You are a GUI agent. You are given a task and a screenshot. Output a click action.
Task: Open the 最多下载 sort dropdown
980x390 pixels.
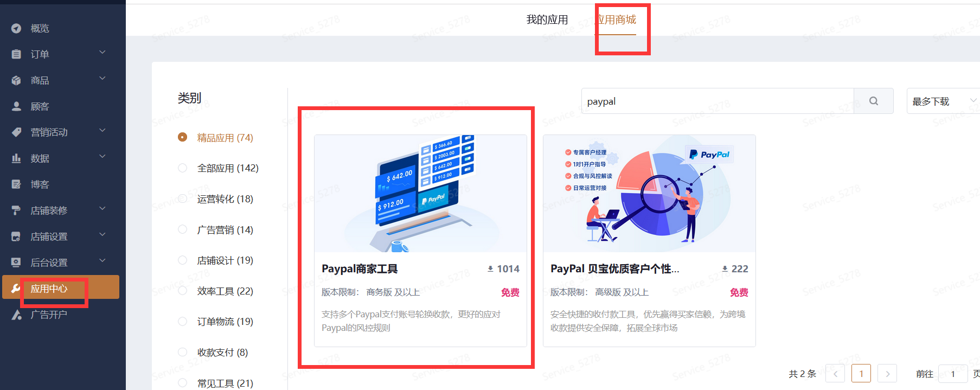pyautogui.click(x=943, y=101)
